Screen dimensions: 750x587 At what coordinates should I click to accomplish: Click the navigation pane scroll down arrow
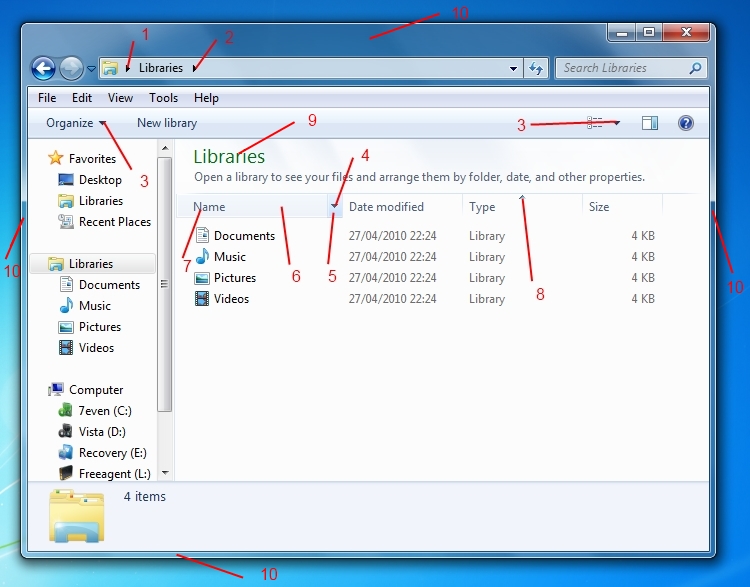click(165, 473)
